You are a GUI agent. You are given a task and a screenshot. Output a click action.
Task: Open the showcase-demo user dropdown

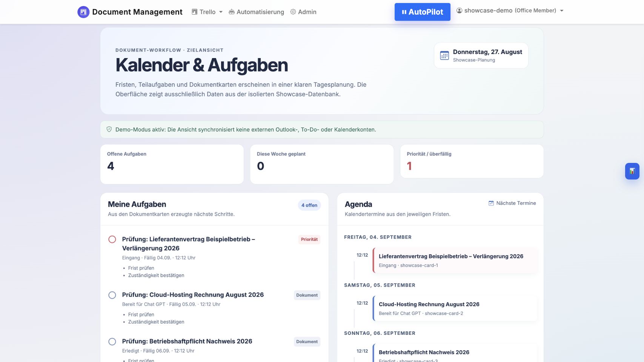pyautogui.click(x=510, y=11)
